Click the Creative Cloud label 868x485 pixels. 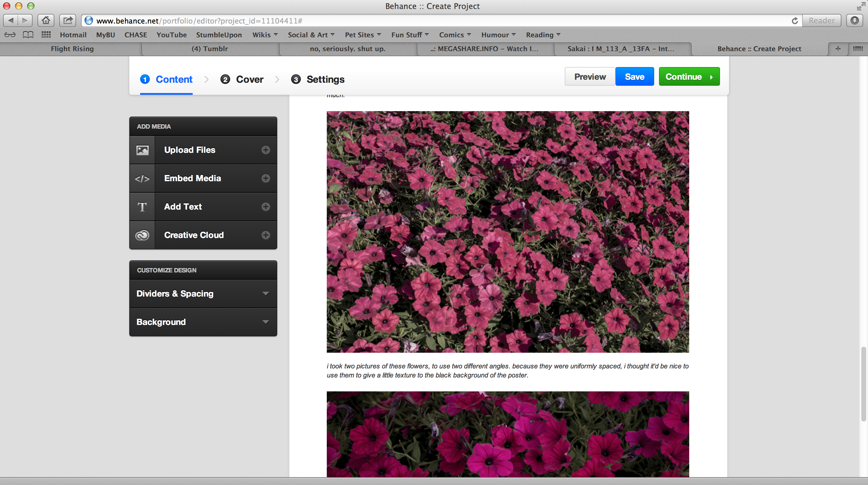tap(194, 235)
